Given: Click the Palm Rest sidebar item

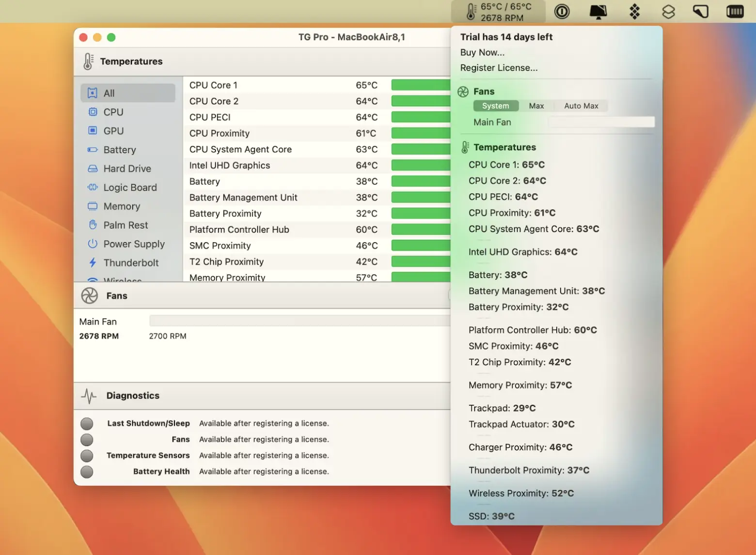Looking at the screenshot, I should click(125, 225).
